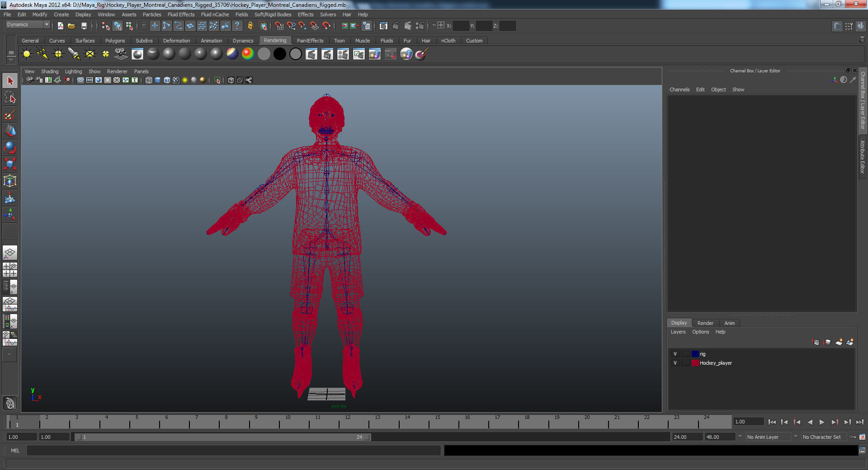
Task: Create a spot light from shelf
Action: [x=74, y=54]
